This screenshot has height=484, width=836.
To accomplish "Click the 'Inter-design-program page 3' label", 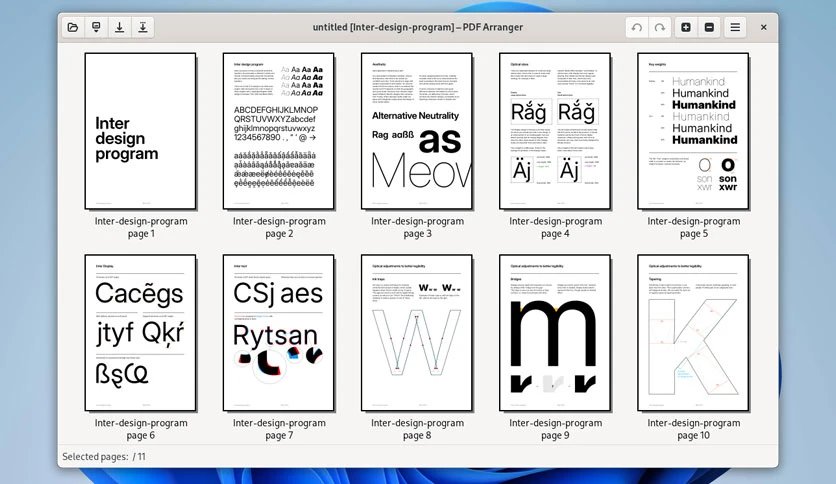I will tap(417, 227).
